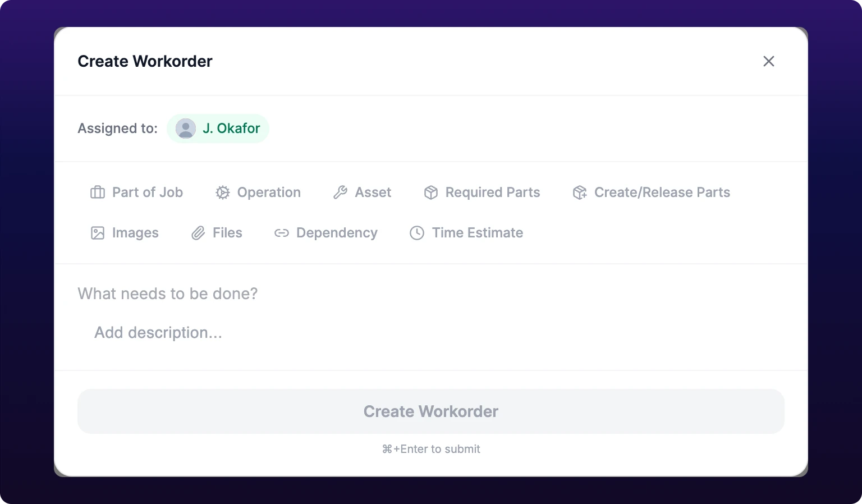Click the link icon for Dependency
Screen dimensions: 862x504
pyautogui.click(x=282, y=233)
